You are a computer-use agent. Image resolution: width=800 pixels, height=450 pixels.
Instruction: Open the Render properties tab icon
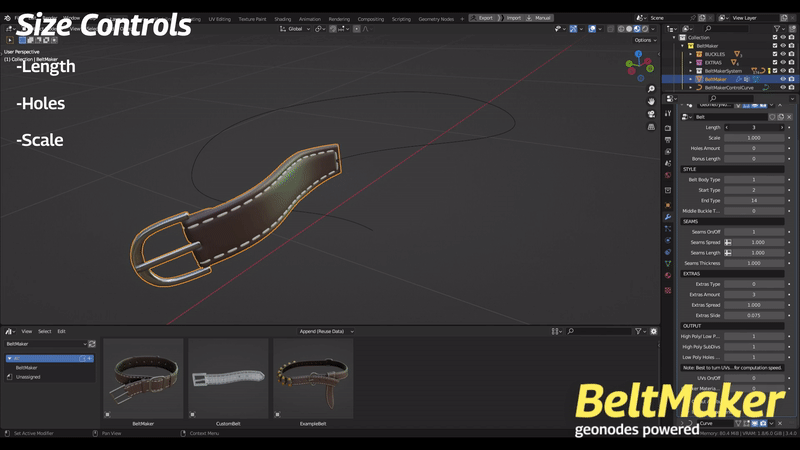668,128
